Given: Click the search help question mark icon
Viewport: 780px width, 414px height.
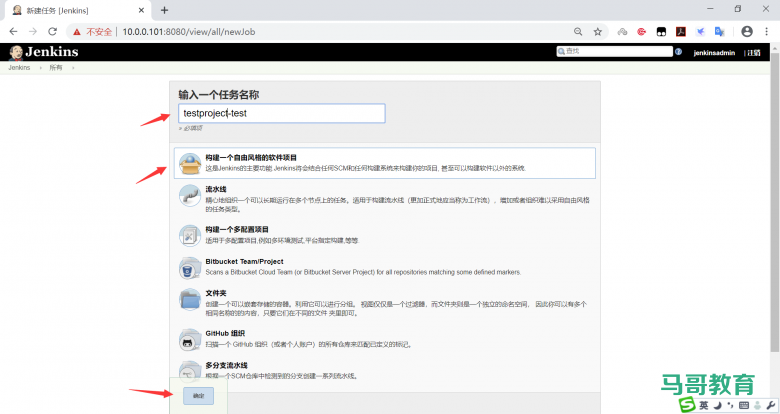Looking at the screenshot, I should coord(678,52).
